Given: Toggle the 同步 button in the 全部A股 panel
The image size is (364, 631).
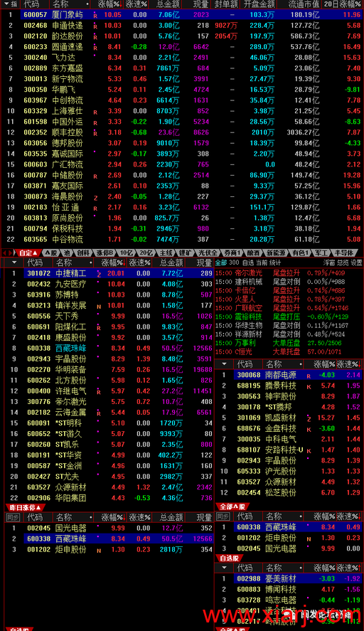Looking at the screenshot, I should click(223, 516).
